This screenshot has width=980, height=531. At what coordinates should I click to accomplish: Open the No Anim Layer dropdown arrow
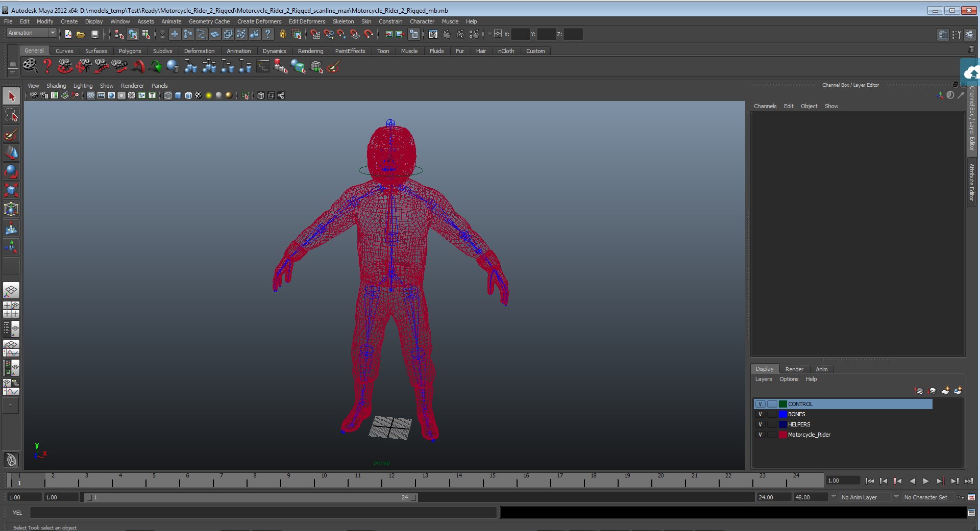(x=834, y=497)
